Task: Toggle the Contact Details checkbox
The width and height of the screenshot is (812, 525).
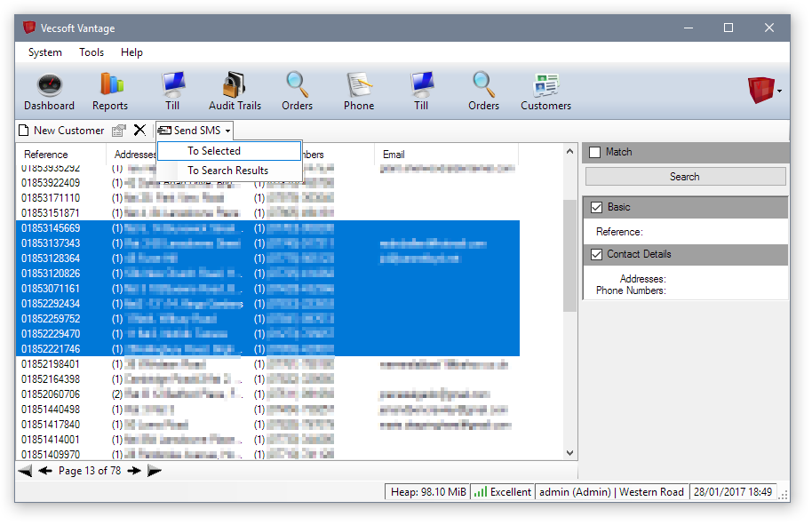Action: click(x=597, y=254)
